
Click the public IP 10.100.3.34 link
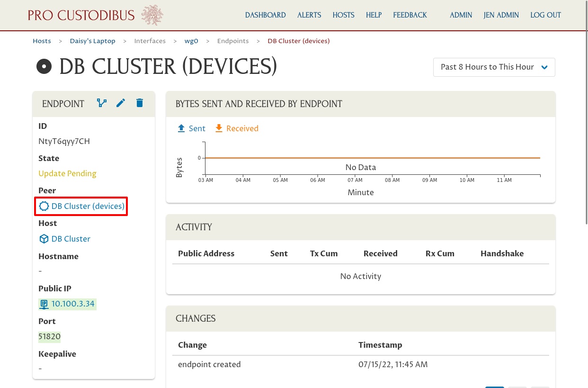pyautogui.click(x=73, y=304)
